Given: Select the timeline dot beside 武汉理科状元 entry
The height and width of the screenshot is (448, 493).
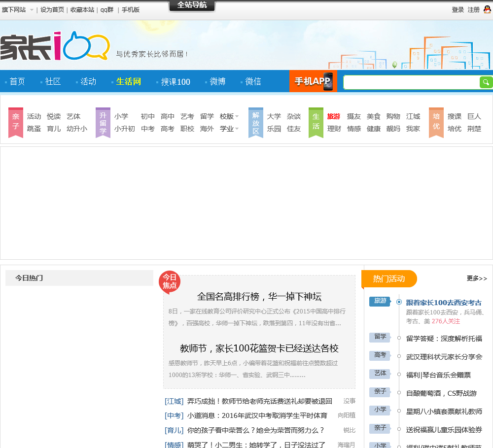Looking at the screenshot, I should pyautogui.click(x=399, y=356).
